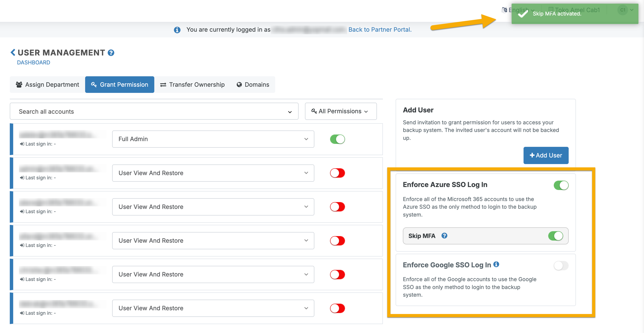Click the back chevron beside User Management
The width and height of the screenshot is (644, 333).
(x=13, y=52)
